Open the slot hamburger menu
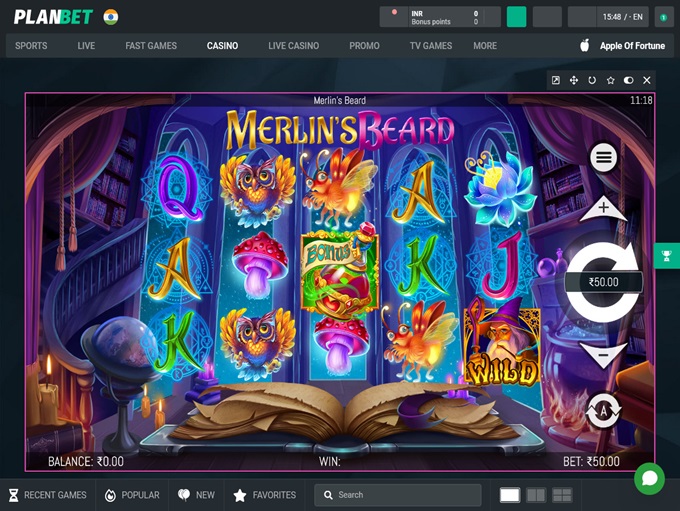 603,157
